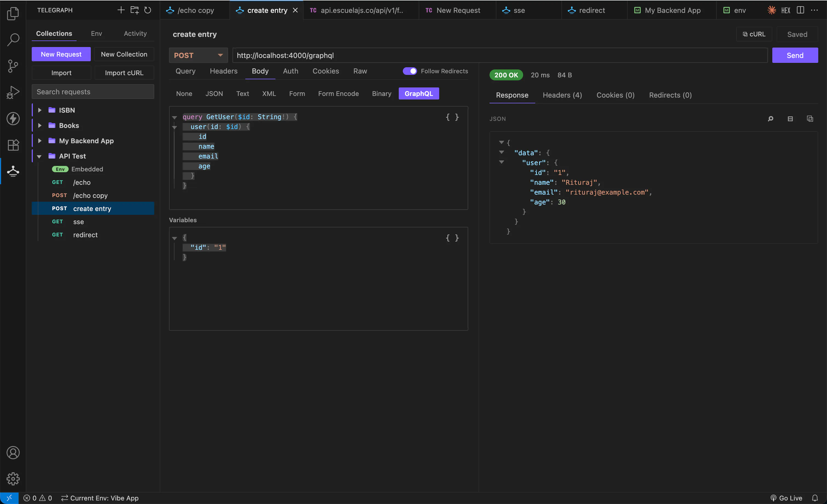Close the create entry editor tab
827x504 pixels.
tap(295, 10)
